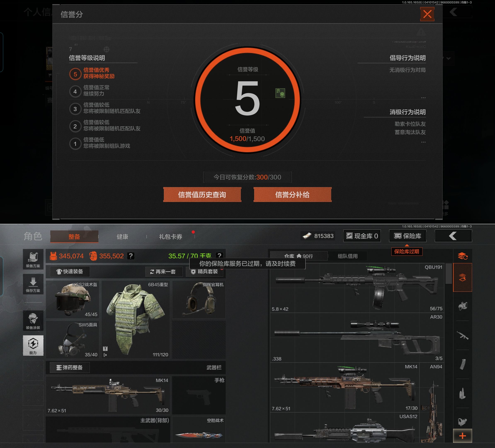Select reputation level 4 indicator
Screen dimensions: 495x448
click(x=75, y=92)
